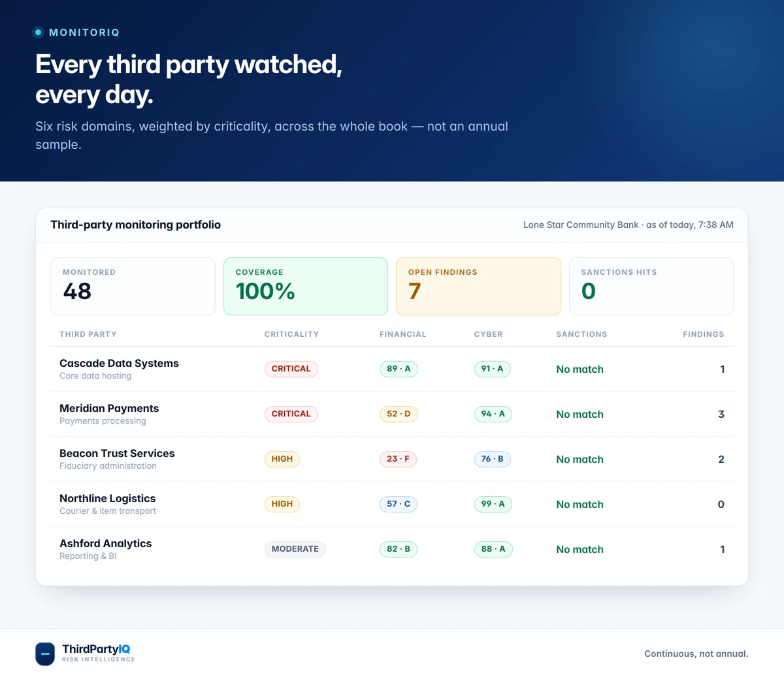Viewport: 784px width, 679px height.
Task: Click findings count 0 for Northline Logistics
Action: click(x=721, y=505)
